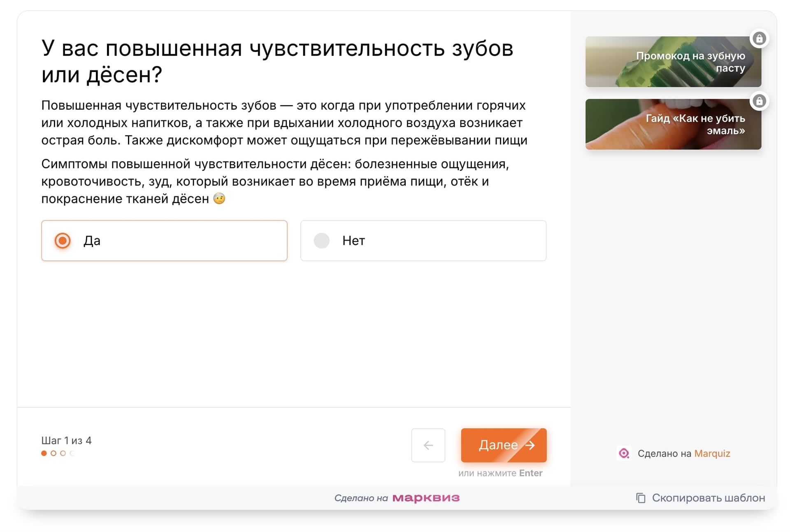Select the Да answer option
The height and width of the screenshot is (532, 790).
click(x=164, y=241)
